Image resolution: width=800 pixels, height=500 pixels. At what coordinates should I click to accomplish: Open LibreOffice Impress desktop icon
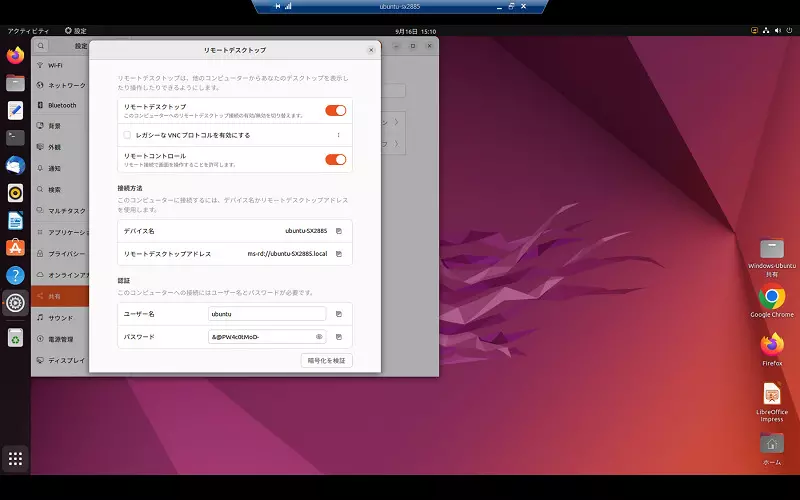(x=771, y=402)
